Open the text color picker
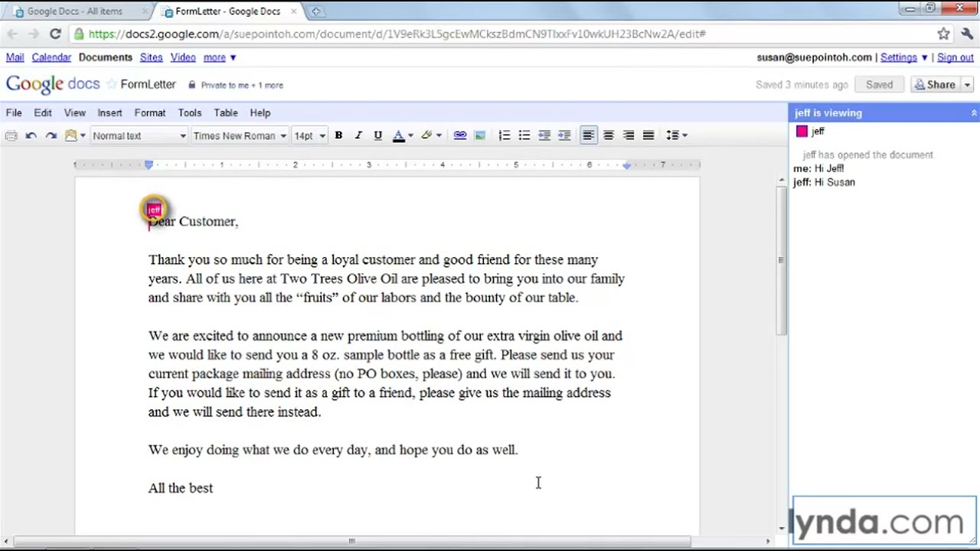The width and height of the screenshot is (980, 551). (x=399, y=135)
